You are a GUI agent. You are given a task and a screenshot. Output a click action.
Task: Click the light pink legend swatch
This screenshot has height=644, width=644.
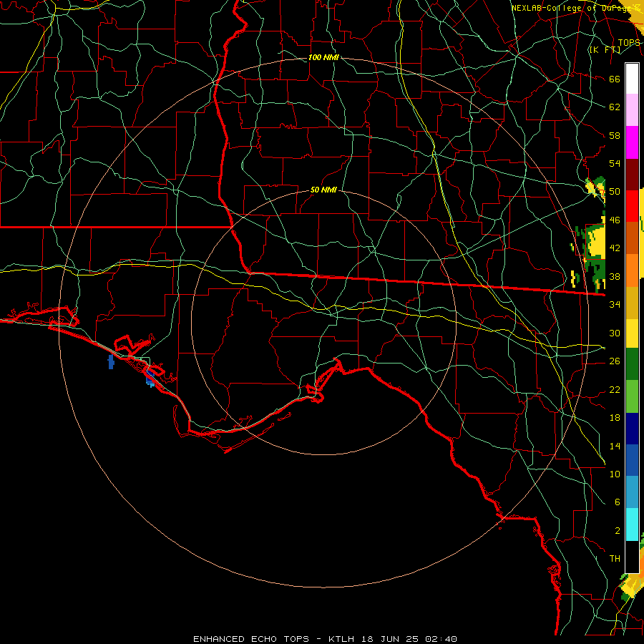(x=632, y=110)
